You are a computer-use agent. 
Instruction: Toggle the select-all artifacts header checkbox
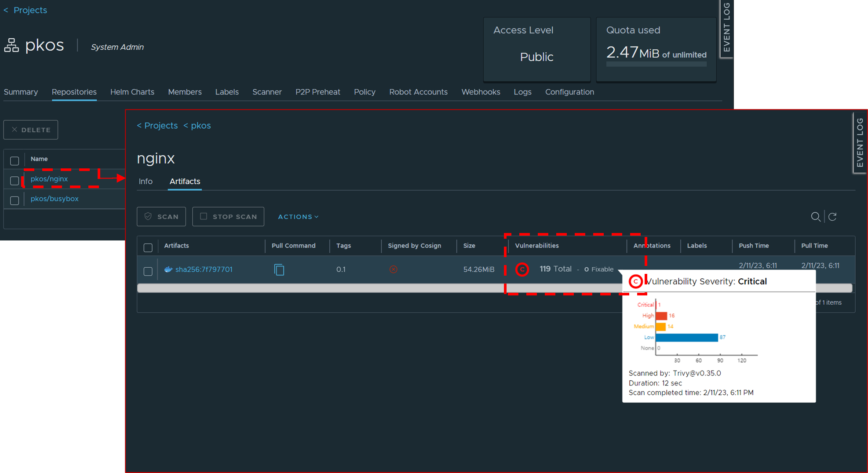pyautogui.click(x=148, y=247)
